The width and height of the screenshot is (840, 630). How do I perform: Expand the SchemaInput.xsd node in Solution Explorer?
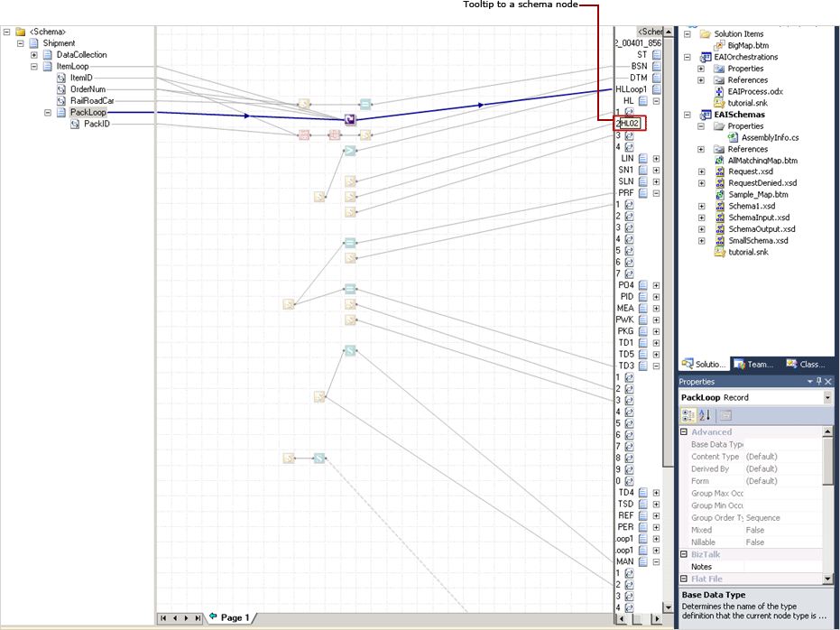pos(703,218)
